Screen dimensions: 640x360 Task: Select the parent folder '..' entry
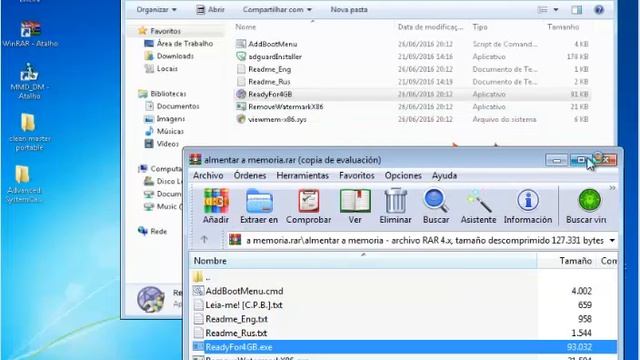click(x=202, y=278)
